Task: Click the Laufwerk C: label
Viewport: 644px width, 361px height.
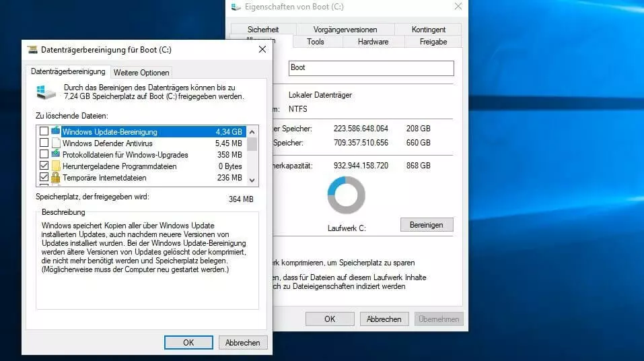Action: pos(347,228)
